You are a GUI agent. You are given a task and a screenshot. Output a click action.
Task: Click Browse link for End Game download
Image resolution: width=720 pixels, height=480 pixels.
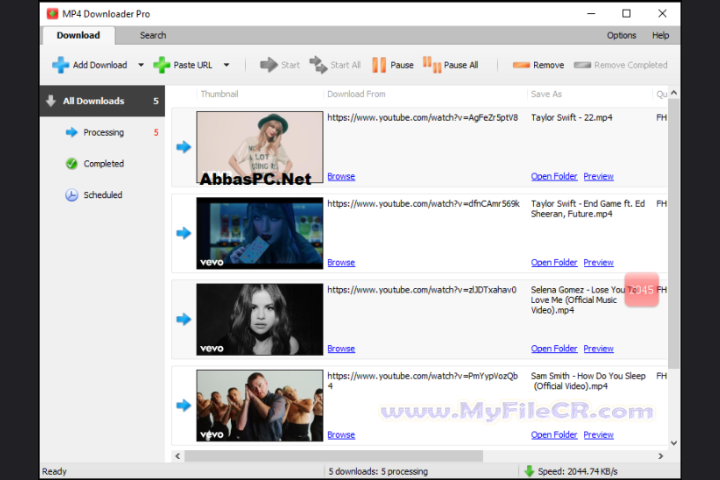pos(341,262)
